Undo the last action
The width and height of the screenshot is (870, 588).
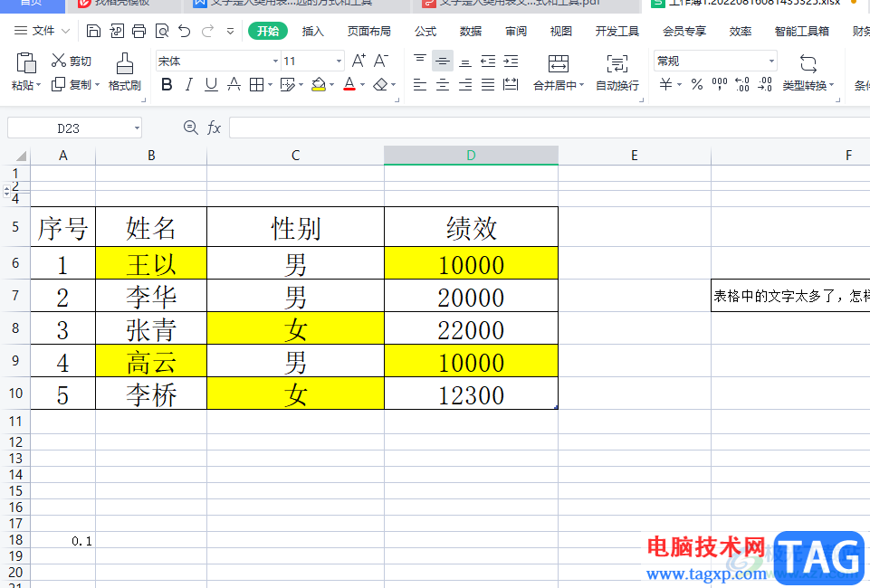click(x=184, y=31)
